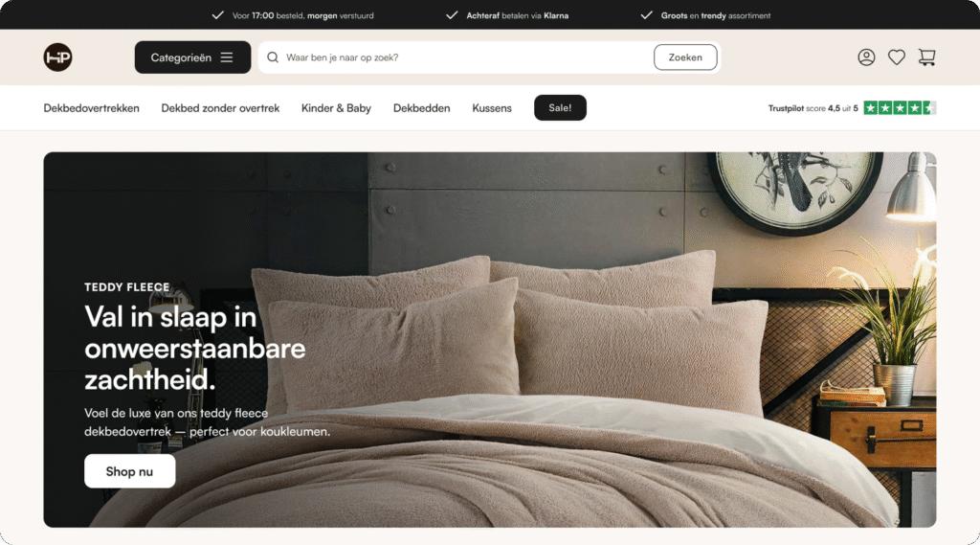The image size is (980, 545).
Task: Click the Zoeken search button
Action: (685, 57)
